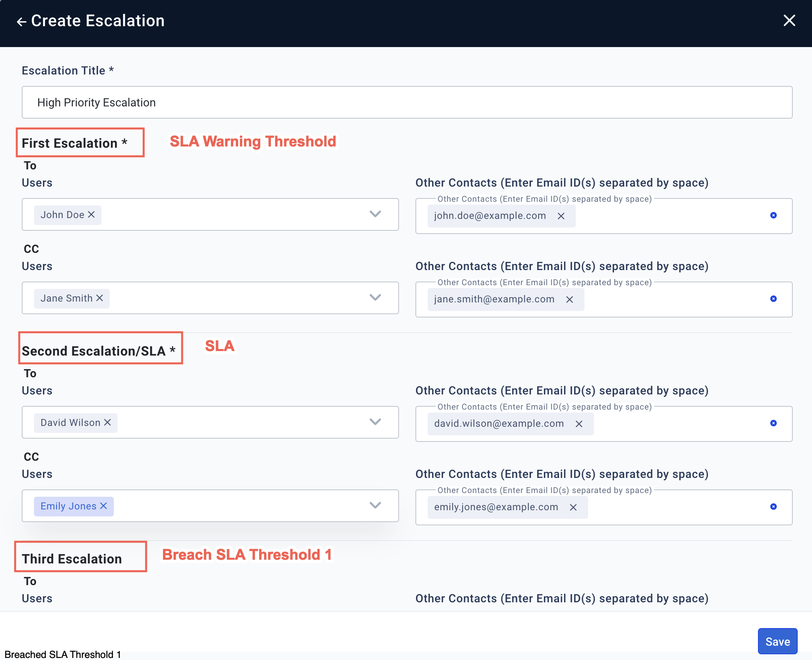Expand First Escalation Users dropdown
The height and width of the screenshot is (660, 812).
[376, 215]
